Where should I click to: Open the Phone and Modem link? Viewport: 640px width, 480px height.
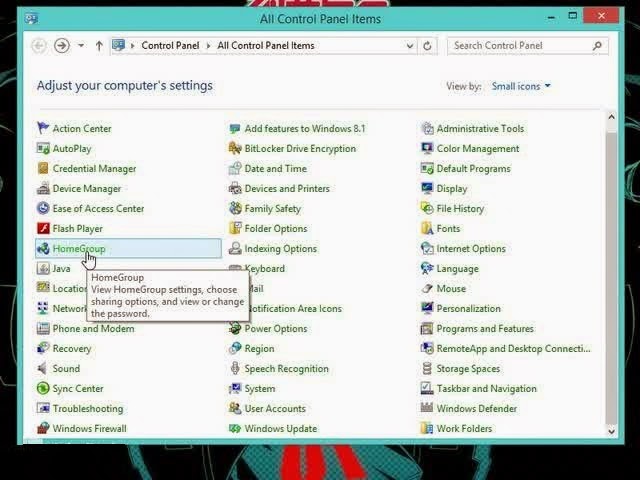pos(93,329)
